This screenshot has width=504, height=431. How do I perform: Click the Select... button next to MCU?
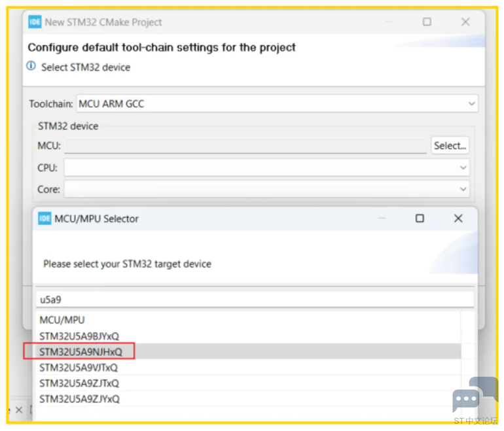pyautogui.click(x=450, y=145)
